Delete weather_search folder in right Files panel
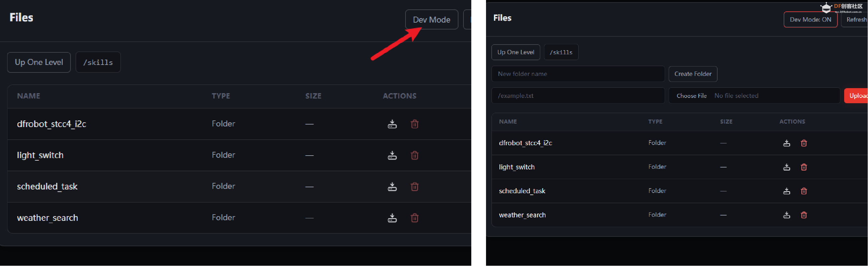This screenshot has width=868, height=266. click(804, 215)
